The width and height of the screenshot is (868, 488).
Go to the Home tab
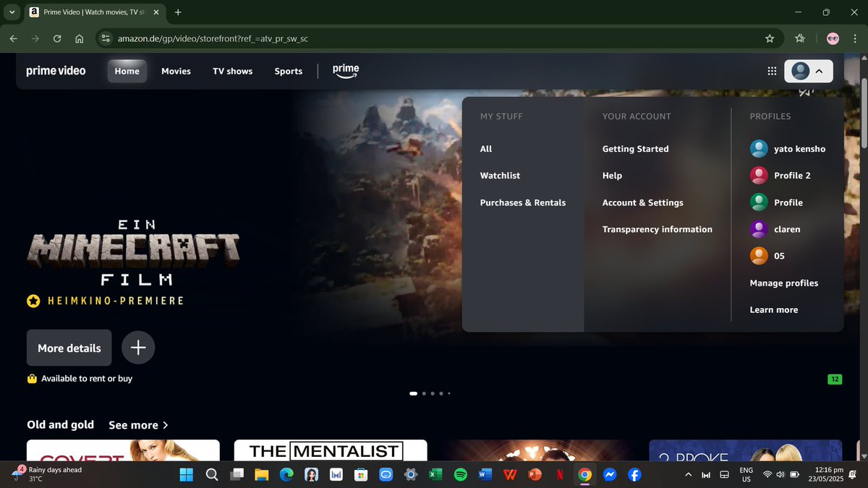click(x=127, y=71)
